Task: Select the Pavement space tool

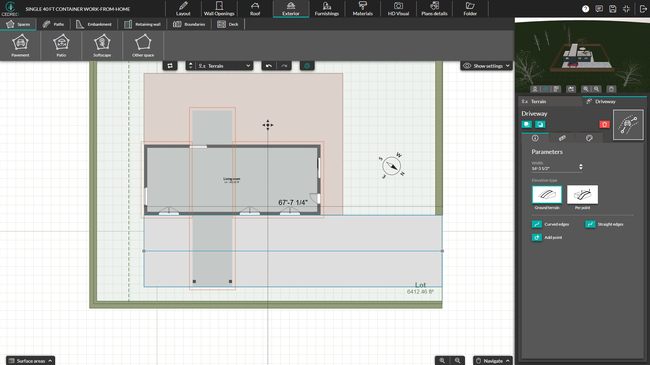Action: (x=20, y=46)
